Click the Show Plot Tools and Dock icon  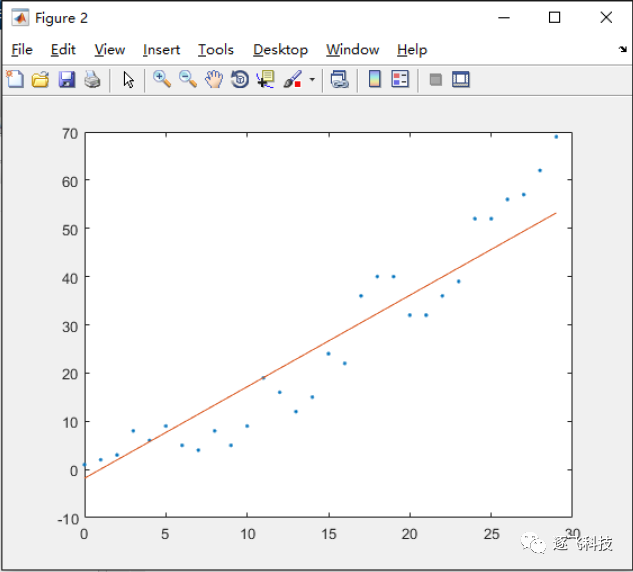point(461,79)
